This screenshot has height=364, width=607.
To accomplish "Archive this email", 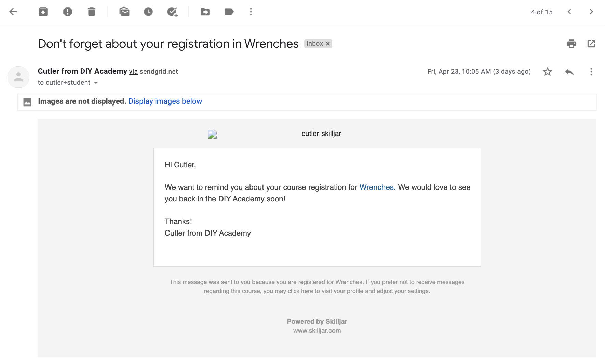I will coord(43,12).
